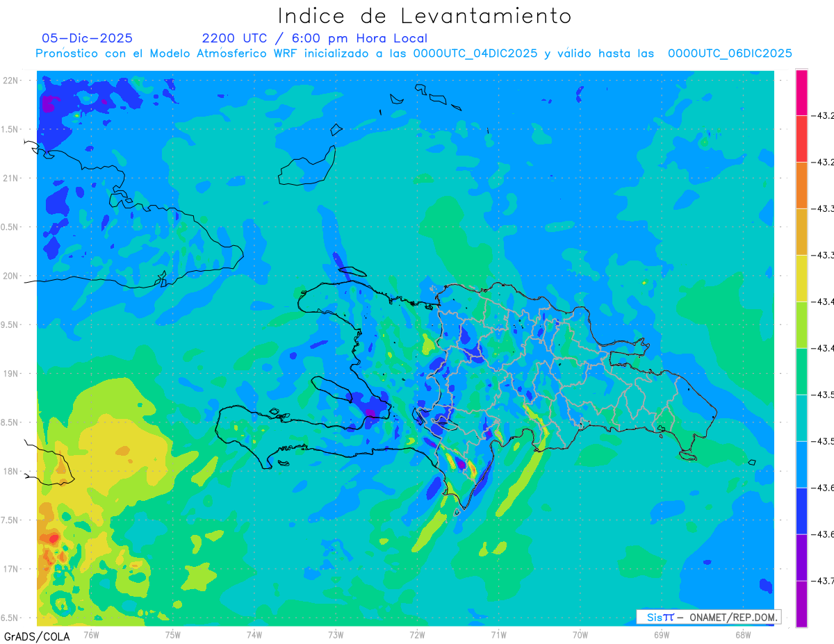Viewport: 834px width, 644px height.
Task: Select the date text "05-Dic-2025"
Action: (x=88, y=38)
